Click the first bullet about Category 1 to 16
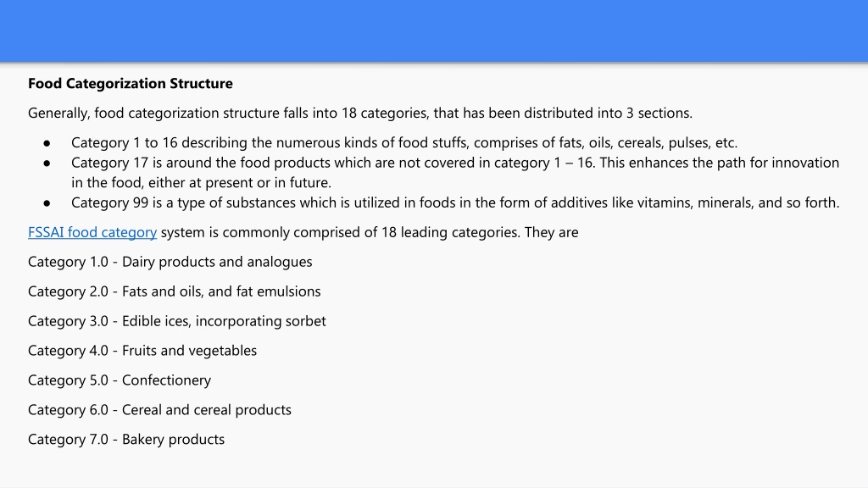 404,142
